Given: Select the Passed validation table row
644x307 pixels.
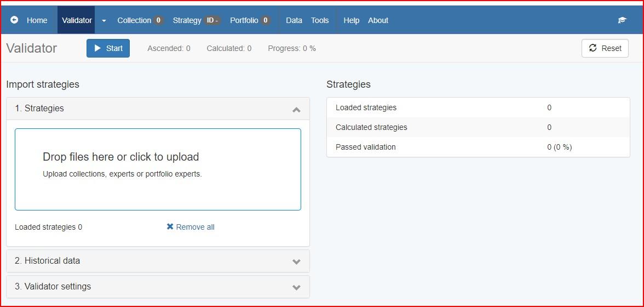Looking at the screenshot, I should 478,147.
